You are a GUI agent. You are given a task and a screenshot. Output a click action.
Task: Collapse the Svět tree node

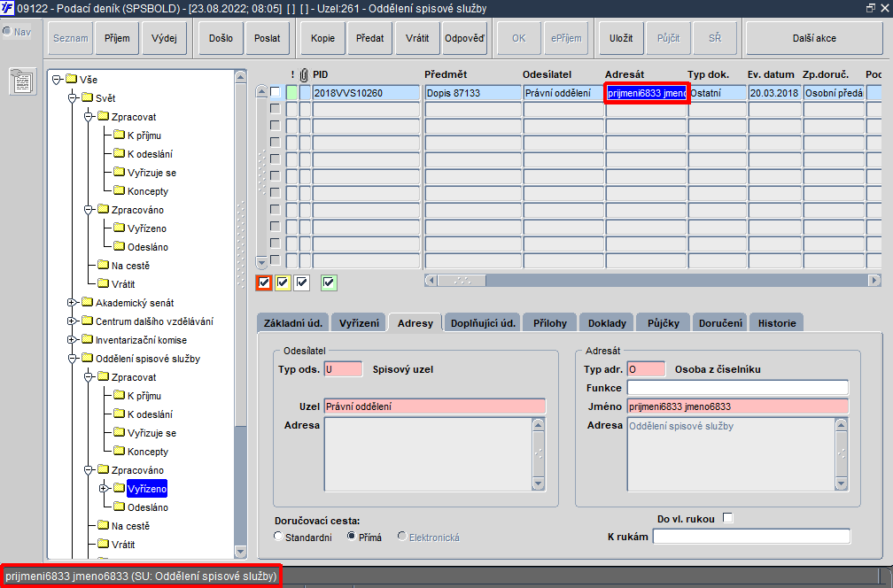72,98
